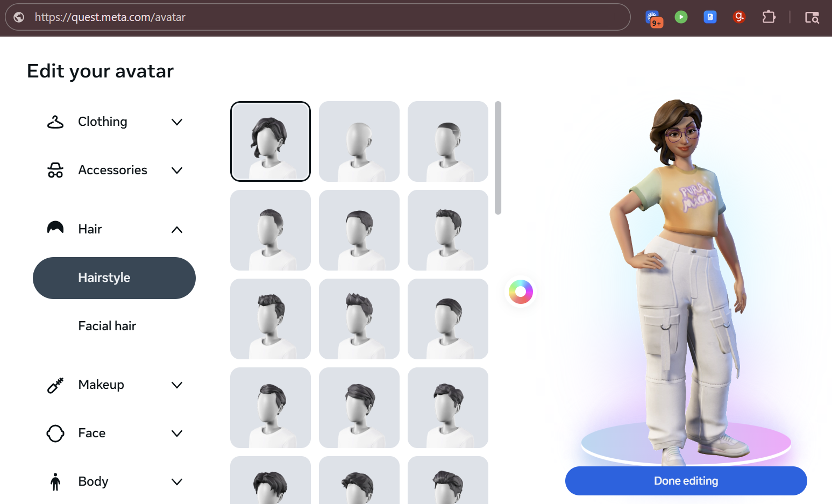Click the hairstyle list vertical scrollbar
Viewport: 832px width, 504px height.
pyautogui.click(x=498, y=158)
